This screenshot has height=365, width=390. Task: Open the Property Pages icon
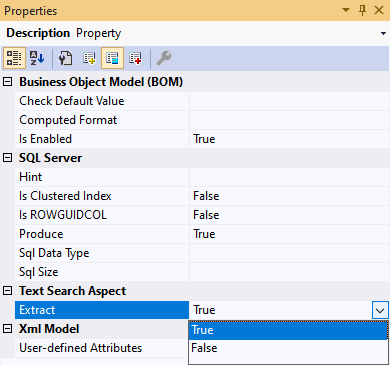pos(65,58)
